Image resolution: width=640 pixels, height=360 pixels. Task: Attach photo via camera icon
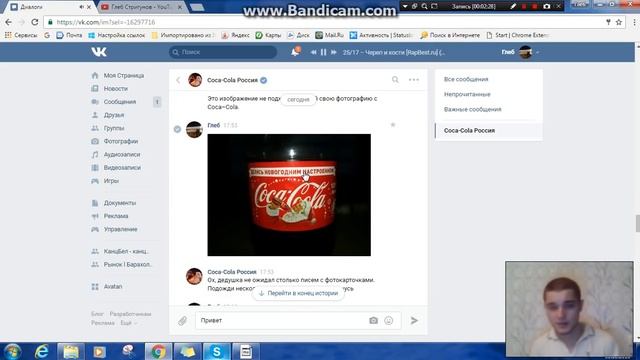coord(373,320)
